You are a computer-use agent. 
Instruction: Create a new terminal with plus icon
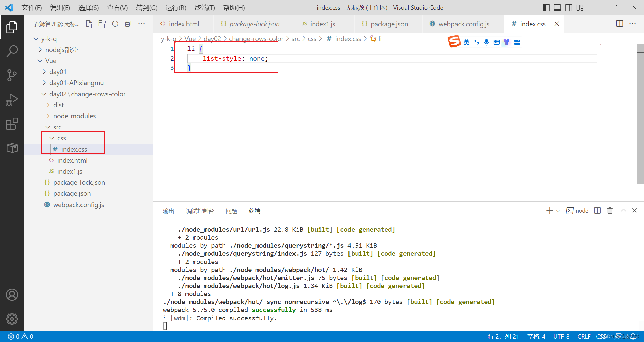point(549,211)
